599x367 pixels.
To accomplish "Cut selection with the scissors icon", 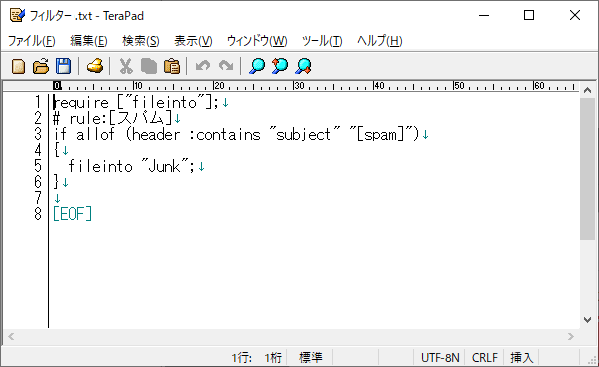I will click(x=126, y=66).
